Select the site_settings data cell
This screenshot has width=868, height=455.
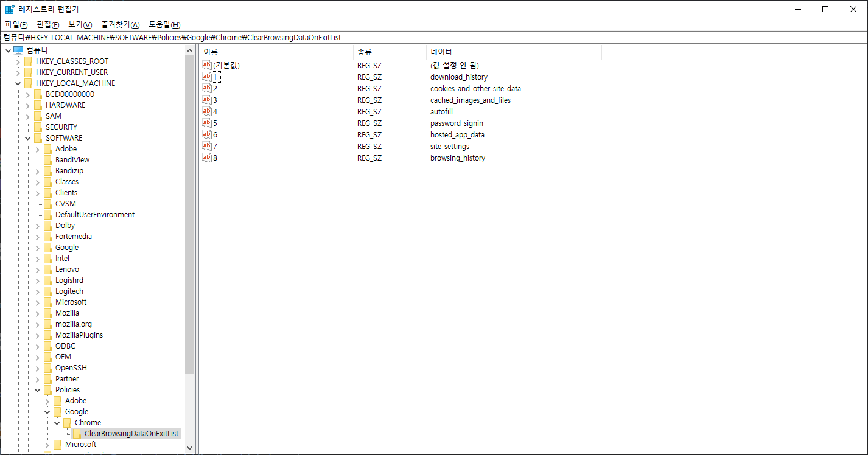point(450,147)
